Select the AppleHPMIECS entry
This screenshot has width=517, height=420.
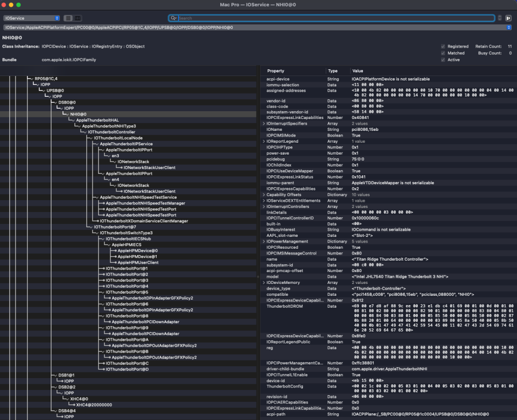tap(127, 245)
